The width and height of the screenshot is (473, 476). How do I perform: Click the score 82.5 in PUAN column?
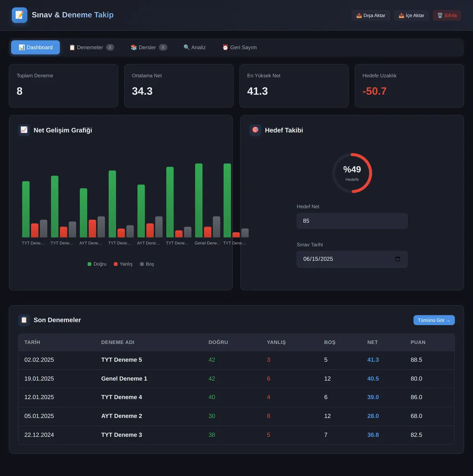click(416, 435)
